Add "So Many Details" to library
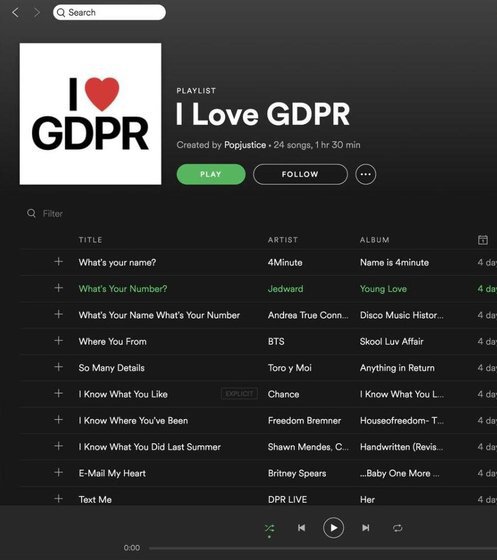Screen dimensions: 497x560 [x=59, y=367]
